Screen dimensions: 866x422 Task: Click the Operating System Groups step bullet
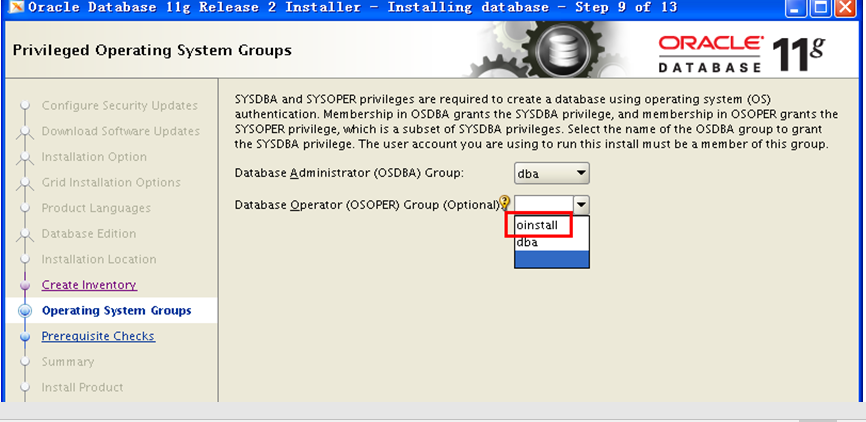[25, 311]
